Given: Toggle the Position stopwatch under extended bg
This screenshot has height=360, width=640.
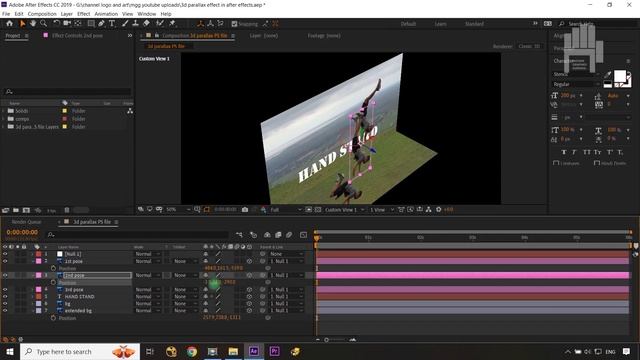Looking at the screenshot, I should 53,318.
